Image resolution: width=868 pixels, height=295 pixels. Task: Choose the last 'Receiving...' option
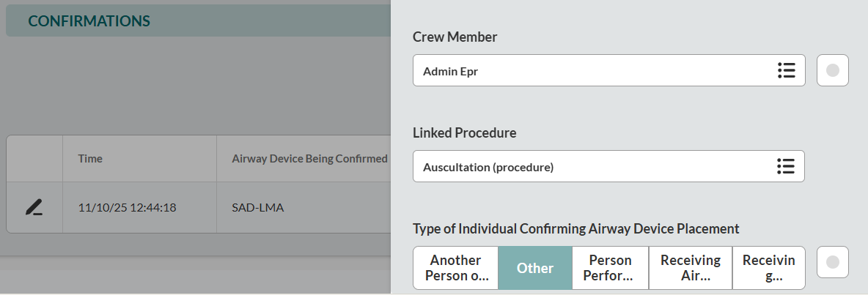pos(768,268)
